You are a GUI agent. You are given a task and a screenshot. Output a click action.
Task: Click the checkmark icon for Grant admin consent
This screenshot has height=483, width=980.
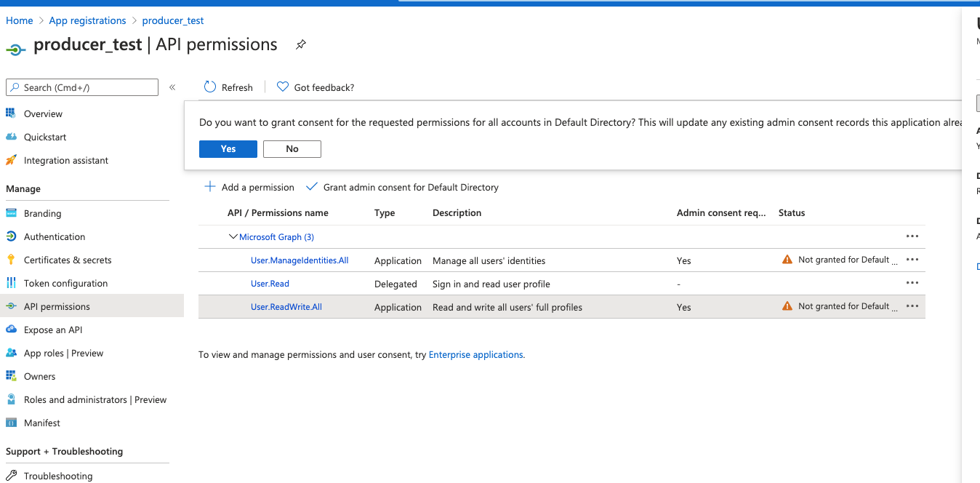(311, 187)
